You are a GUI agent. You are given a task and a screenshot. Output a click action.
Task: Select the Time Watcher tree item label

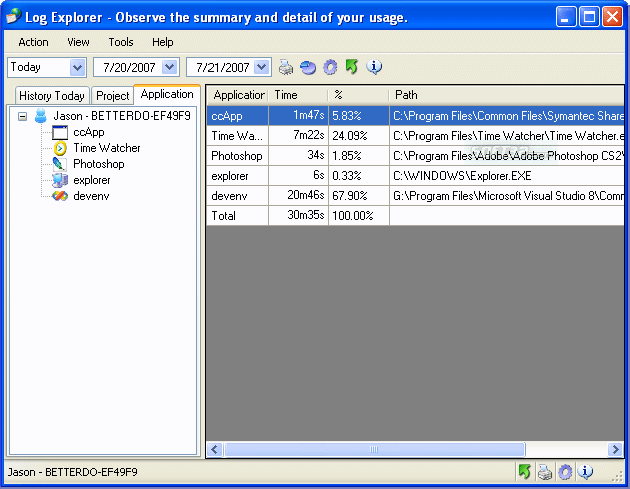tap(107, 148)
